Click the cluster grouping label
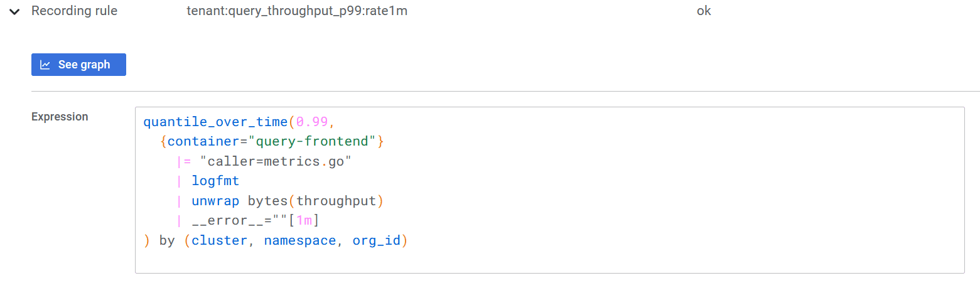This screenshot has height=283, width=980. tap(219, 240)
